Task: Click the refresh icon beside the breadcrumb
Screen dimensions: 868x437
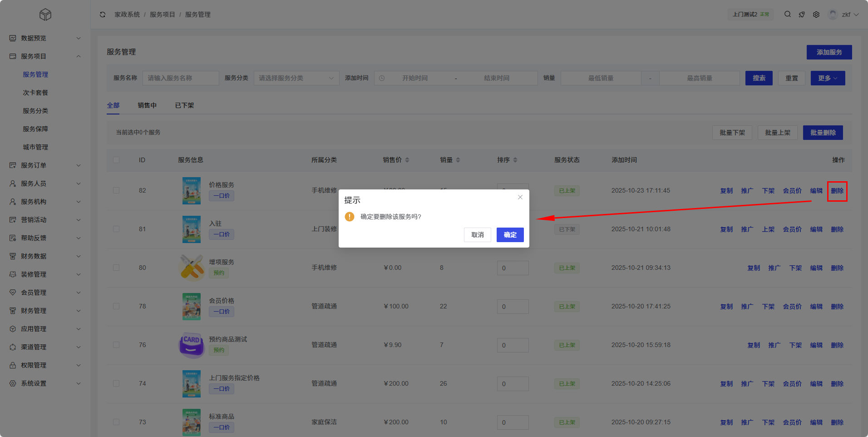Action: (103, 15)
